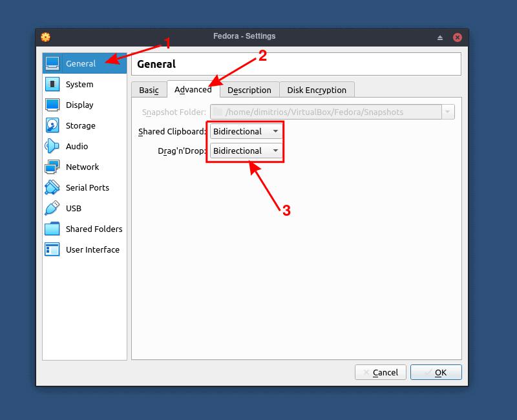The image size is (517, 420).
Task: Click the VirtualBox settings window icon
Action: [45, 37]
